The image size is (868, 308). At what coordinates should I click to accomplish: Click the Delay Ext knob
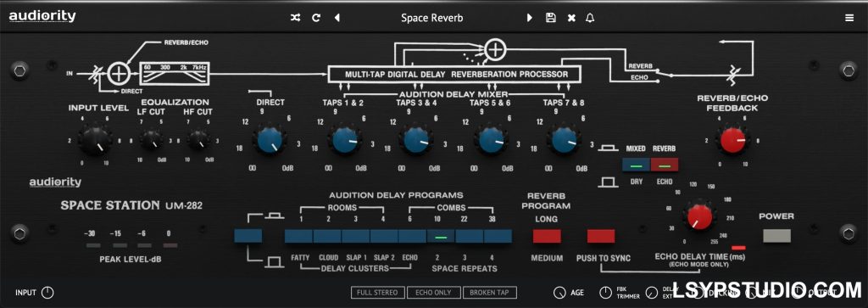click(x=651, y=293)
